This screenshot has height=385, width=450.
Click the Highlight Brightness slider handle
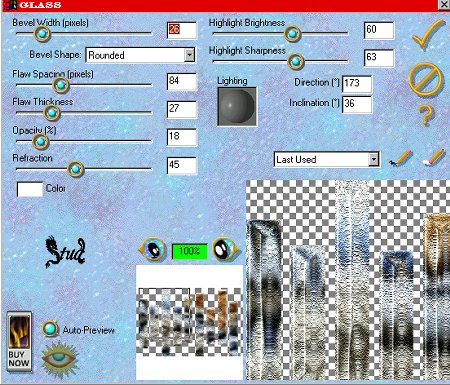(x=292, y=33)
